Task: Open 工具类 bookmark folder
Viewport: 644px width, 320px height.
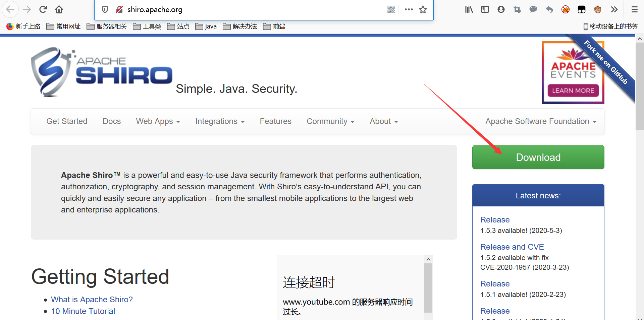Action: [147, 26]
